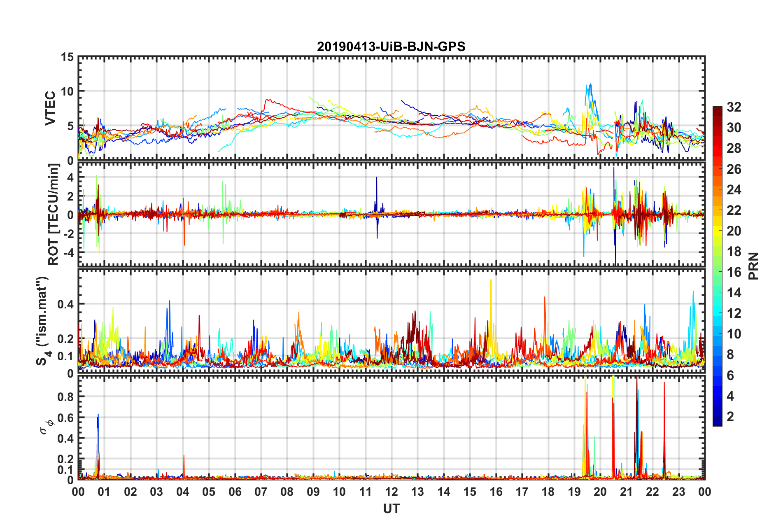Click inside the VTEC plot panel
The width and height of the screenshot is (783, 532).
pyautogui.click(x=391, y=108)
